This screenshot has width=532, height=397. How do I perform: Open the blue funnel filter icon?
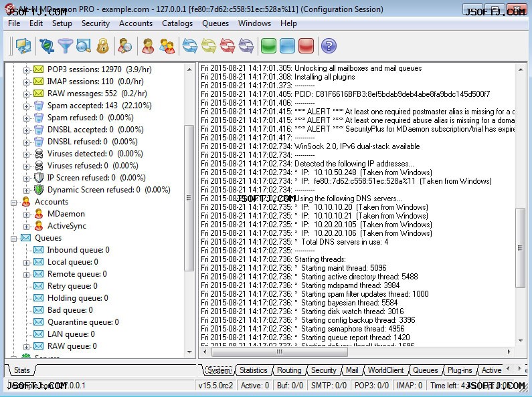[65, 46]
